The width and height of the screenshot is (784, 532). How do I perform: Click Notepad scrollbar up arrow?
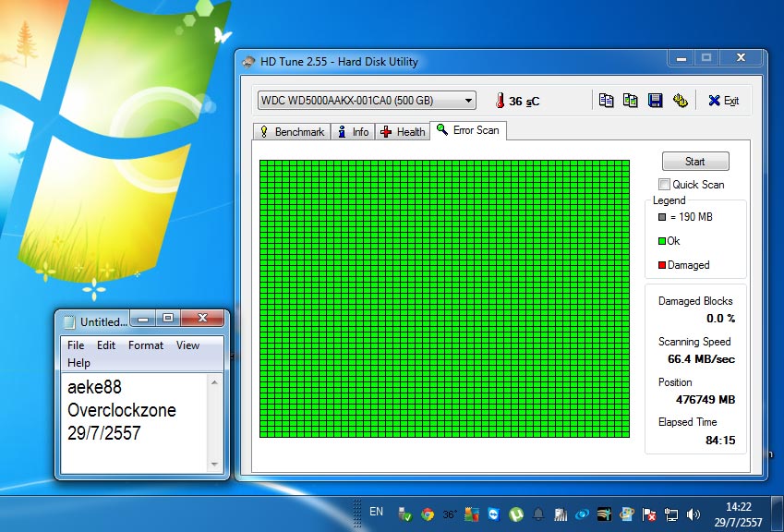(214, 382)
